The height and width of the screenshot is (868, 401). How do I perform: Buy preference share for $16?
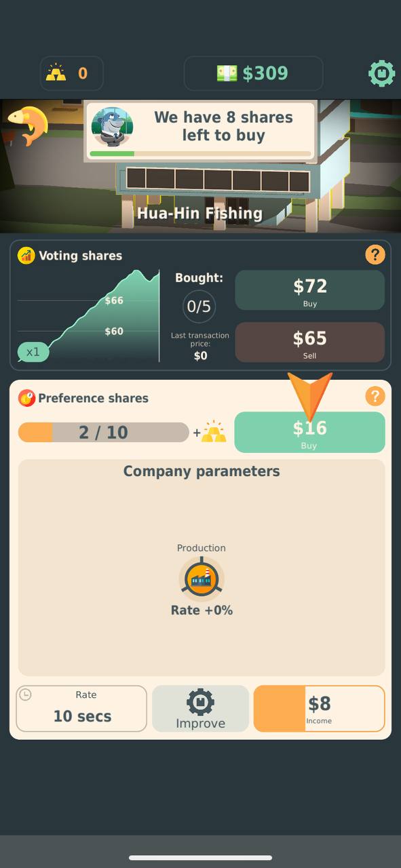pos(310,432)
